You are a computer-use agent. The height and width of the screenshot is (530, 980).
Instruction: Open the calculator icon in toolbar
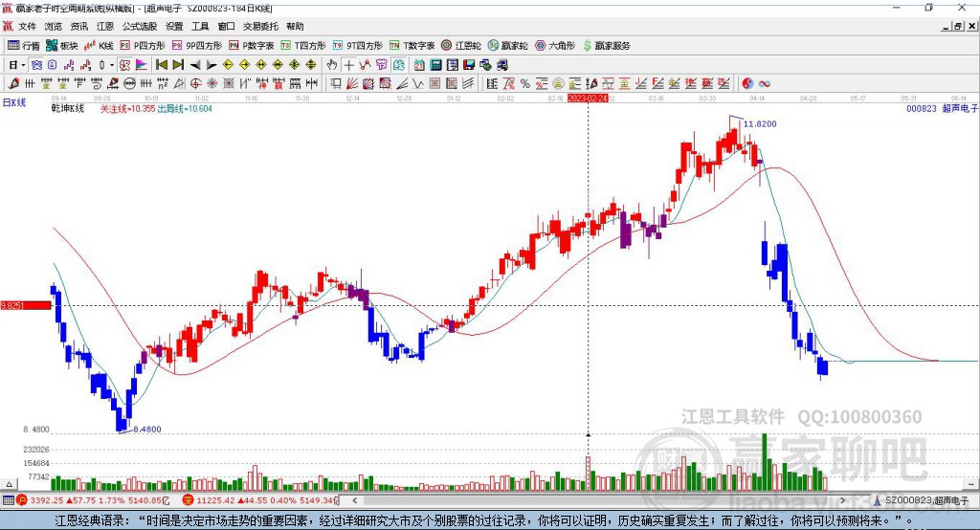pyautogui.click(x=435, y=64)
